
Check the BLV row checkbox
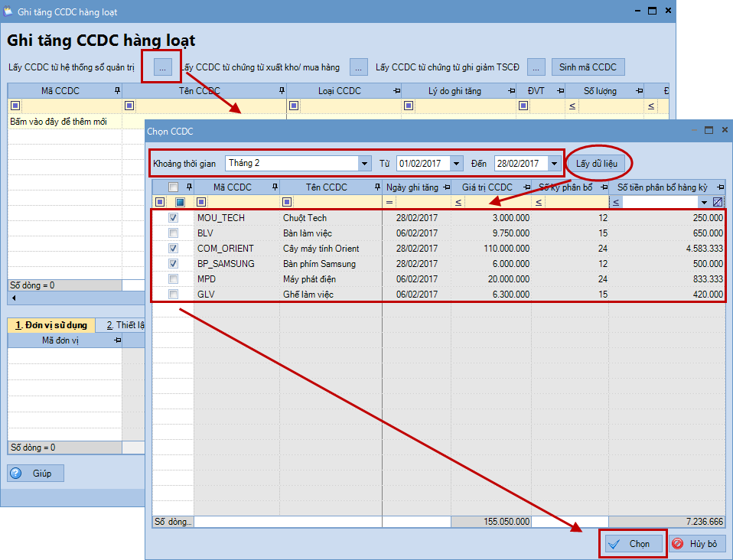(174, 233)
